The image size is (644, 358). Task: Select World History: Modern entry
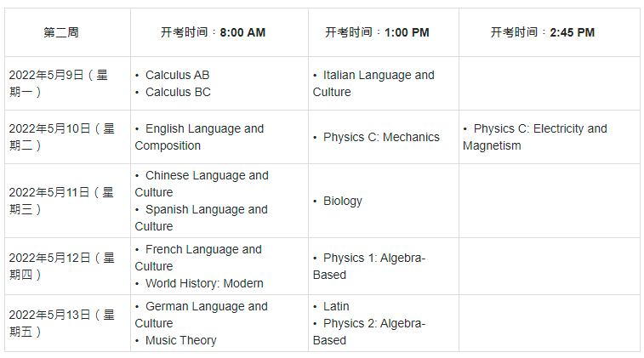pyautogui.click(x=204, y=283)
